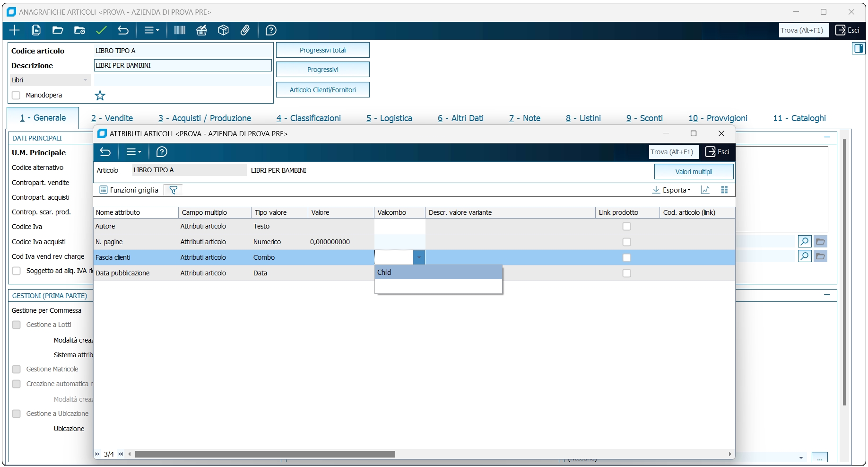The width and height of the screenshot is (868, 467).
Task: Toggle Gestione a Ubicazione checkbox
Action: click(x=17, y=414)
